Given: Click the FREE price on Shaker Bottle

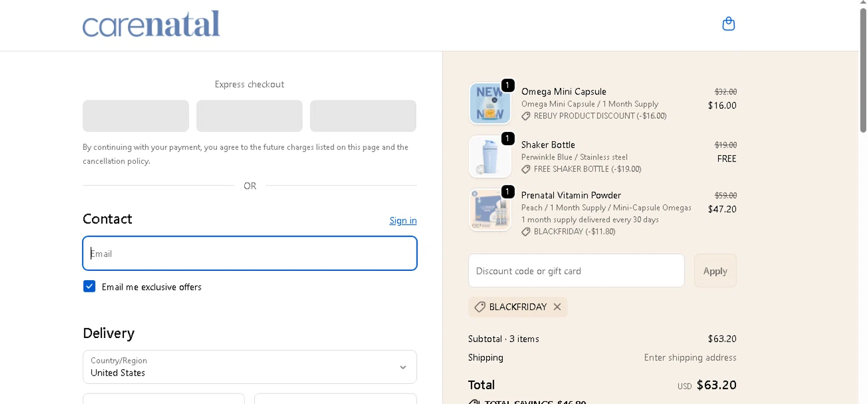Looking at the screenshot, I should tap(727, 159).
